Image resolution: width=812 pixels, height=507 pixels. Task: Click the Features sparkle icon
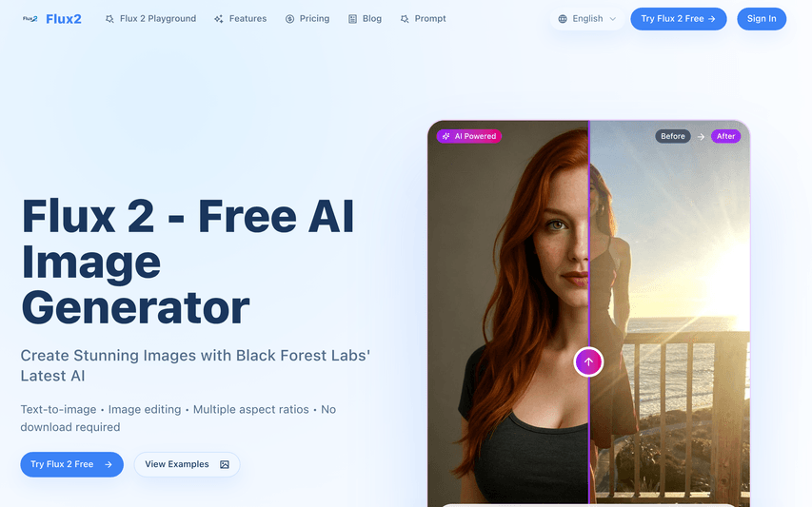click(219, 19)
